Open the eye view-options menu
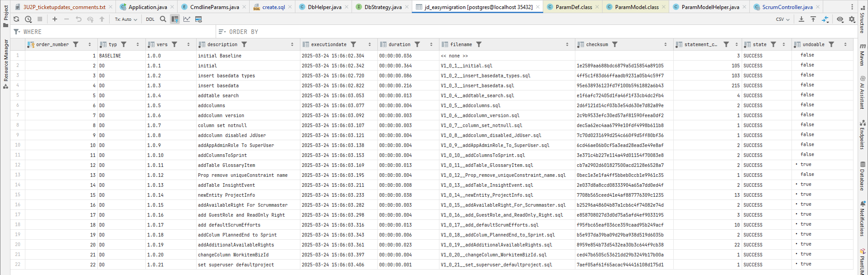The image size is (868, 275). coord(840,19)
